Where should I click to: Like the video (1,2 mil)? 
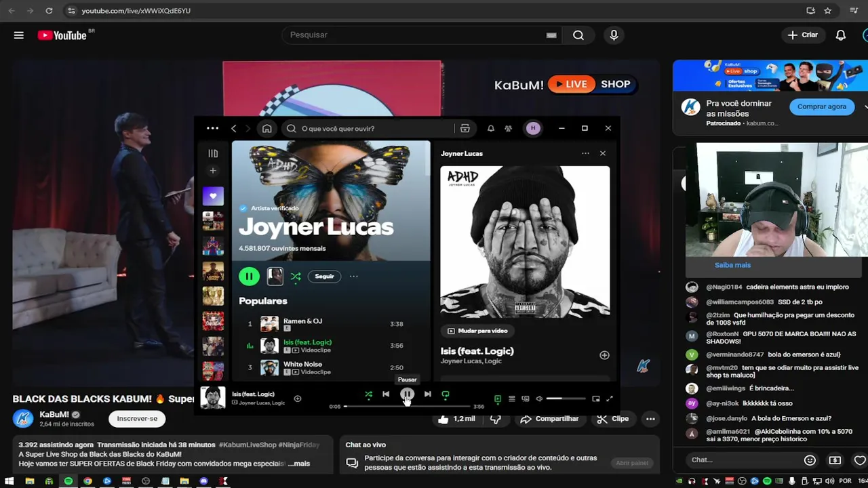(457, 419)
